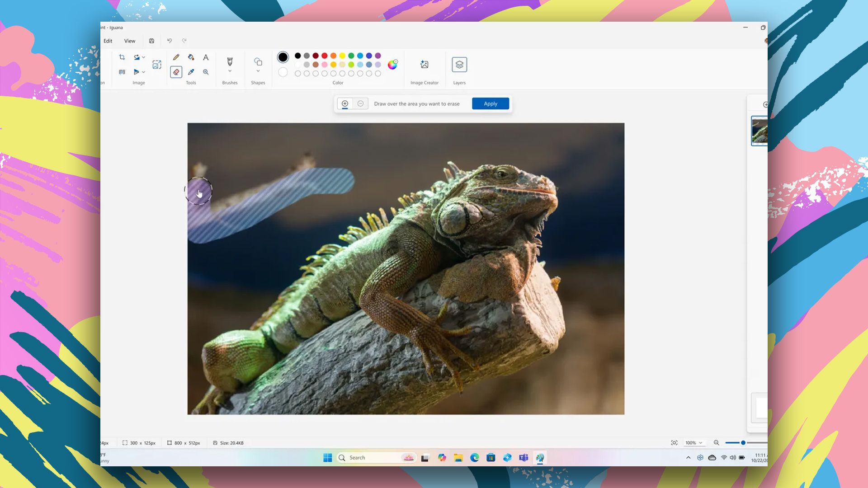Expand the Brushes dropdown
The image size is (868, 488).
[230, 71]
